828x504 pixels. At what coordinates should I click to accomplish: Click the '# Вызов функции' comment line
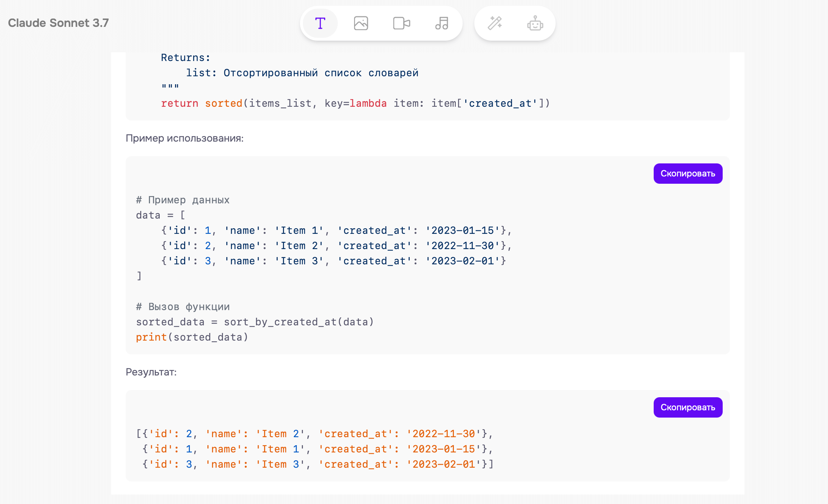coord(183,307)
